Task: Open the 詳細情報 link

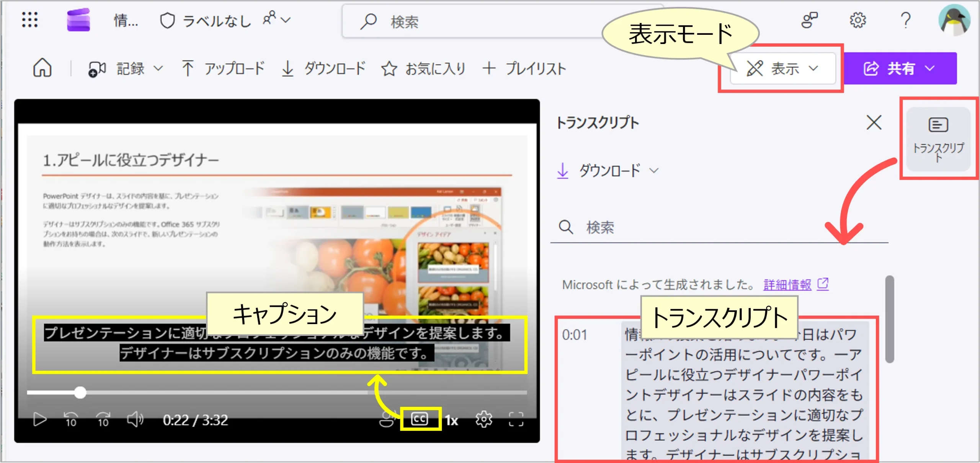Action: point(787,285)
